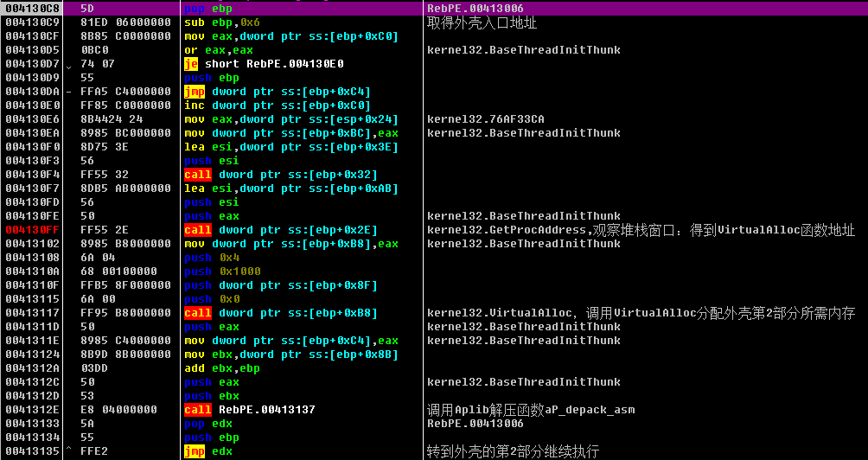Click call dword ptr ss:[ebp+0xB8]

(x=281, y=313)
